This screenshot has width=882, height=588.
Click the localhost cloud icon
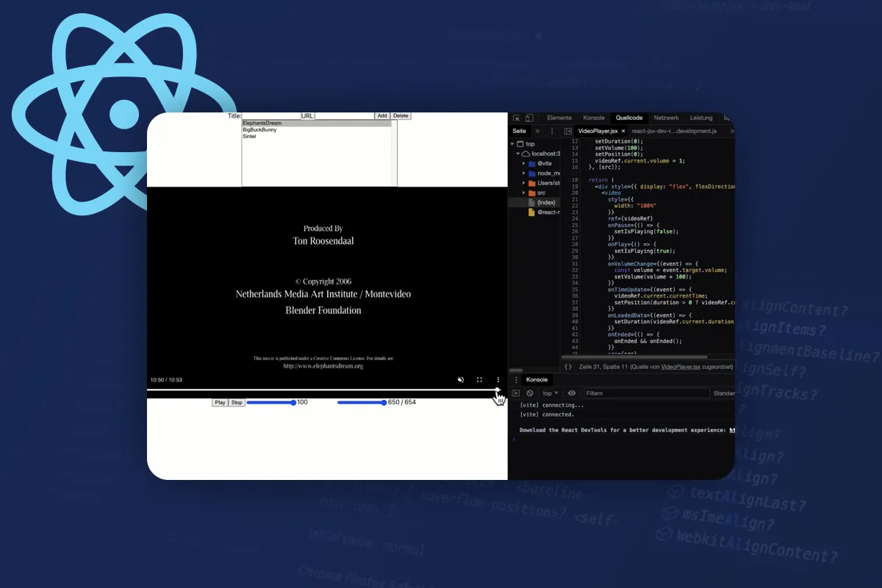(x=526, y=154)
